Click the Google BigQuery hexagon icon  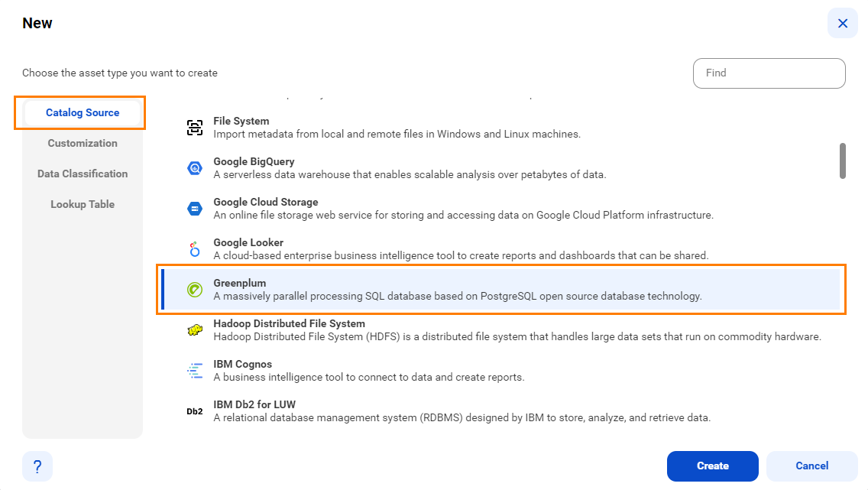(195, 167)
